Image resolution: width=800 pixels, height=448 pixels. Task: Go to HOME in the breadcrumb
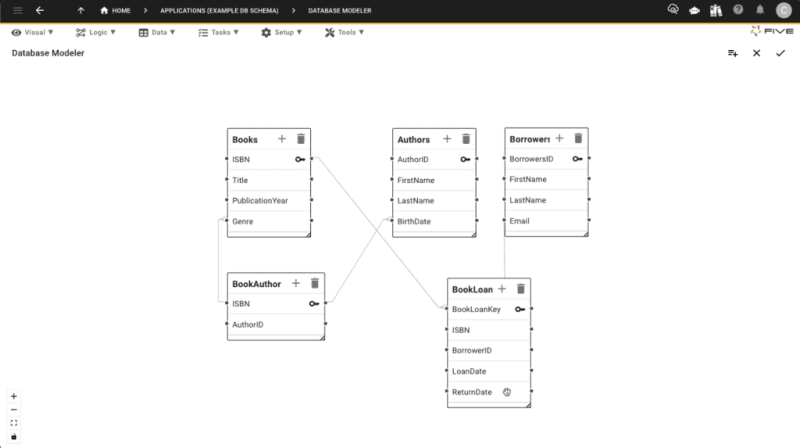pos(116,10)
